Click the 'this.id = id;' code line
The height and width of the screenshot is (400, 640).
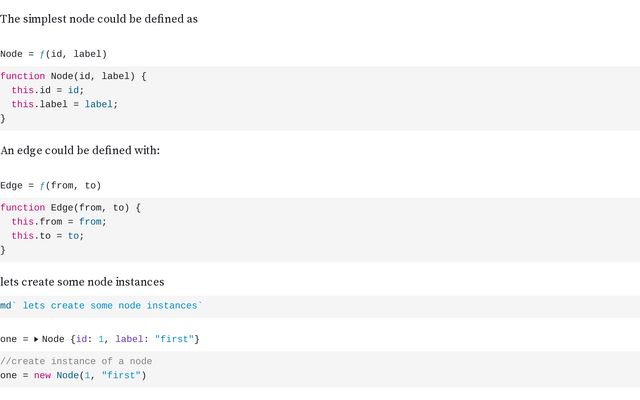coord(47,90)
